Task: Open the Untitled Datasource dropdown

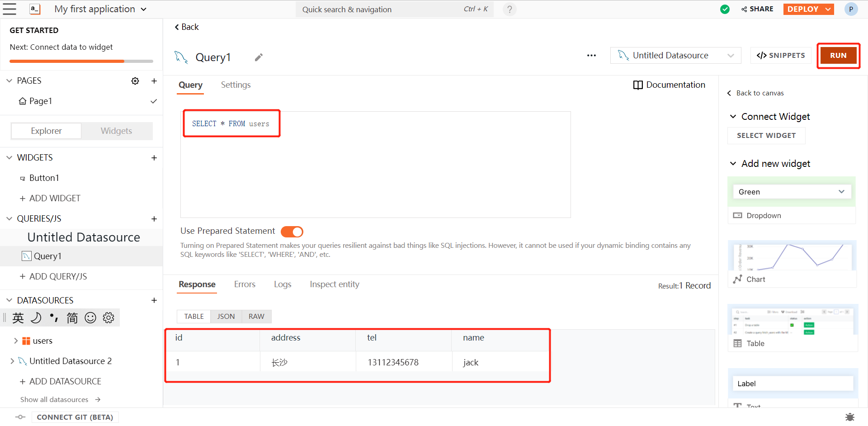Action: [675, 56]
